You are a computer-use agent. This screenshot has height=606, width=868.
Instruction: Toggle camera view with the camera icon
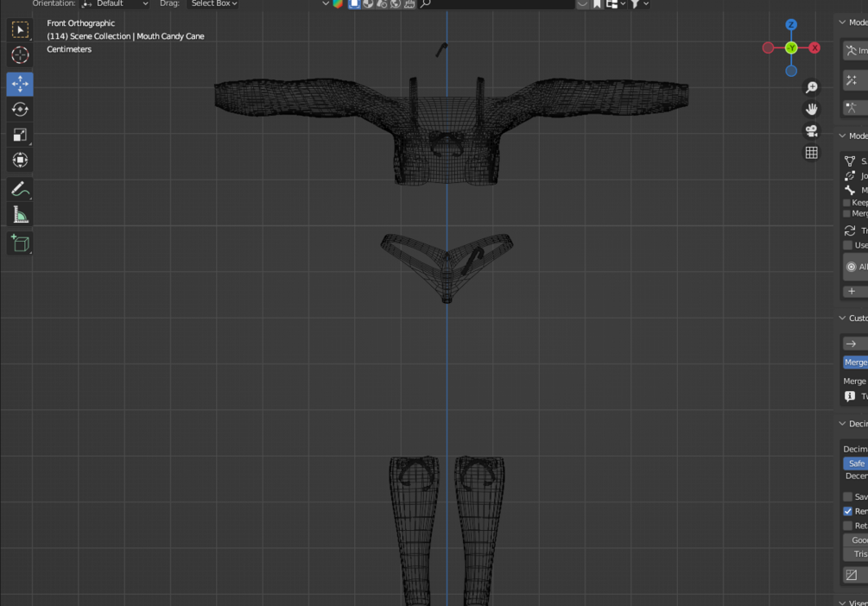[x=812, y=131]
